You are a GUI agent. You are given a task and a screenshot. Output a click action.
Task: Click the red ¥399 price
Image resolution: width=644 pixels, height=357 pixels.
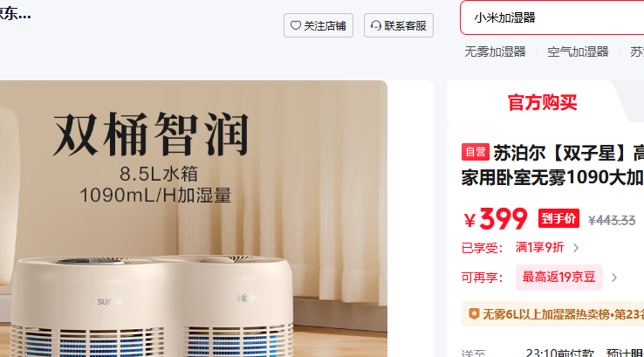tap(496, 219)
